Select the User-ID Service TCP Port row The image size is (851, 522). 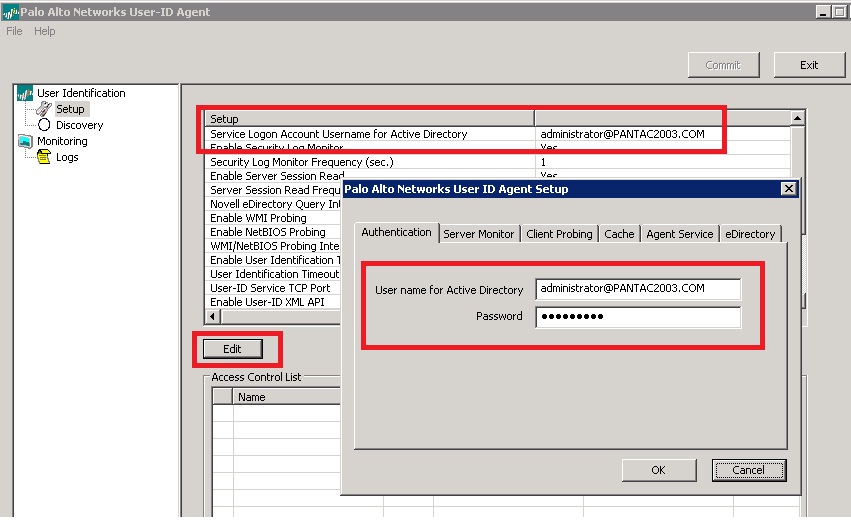point(274,288)
